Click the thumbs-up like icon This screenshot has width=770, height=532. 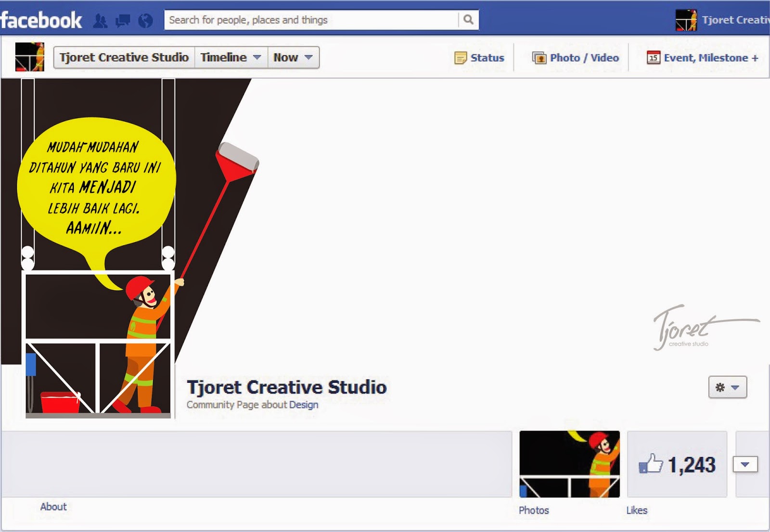(x=651, y=464)
